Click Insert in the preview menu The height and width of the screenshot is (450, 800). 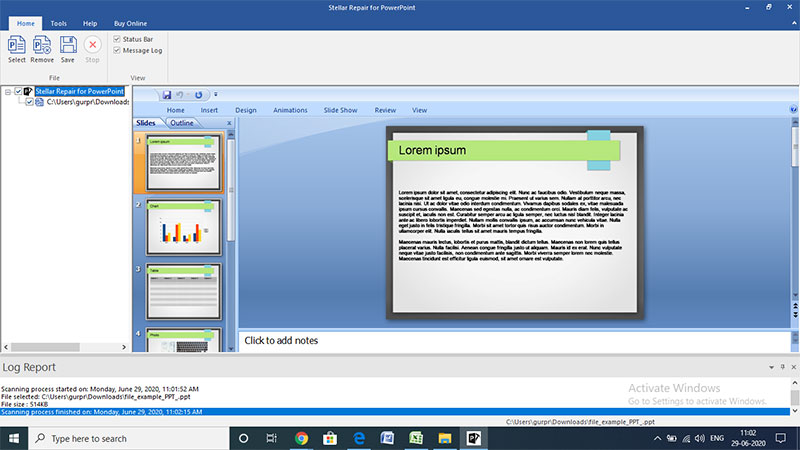209,110
